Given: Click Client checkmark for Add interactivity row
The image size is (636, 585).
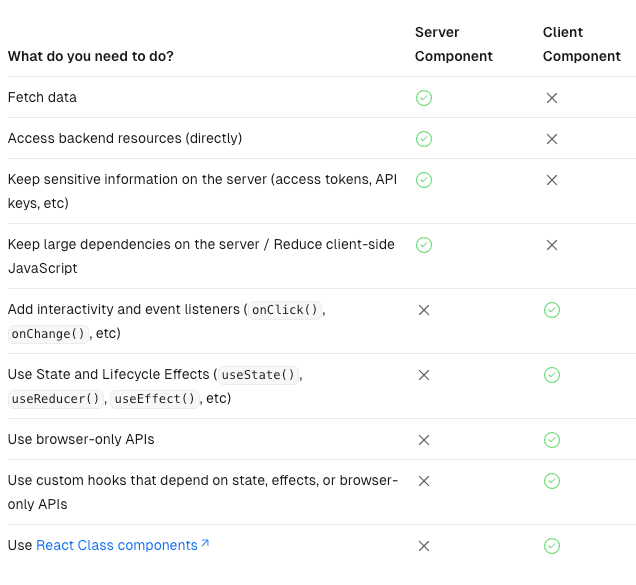Looking at the screenshot, I should click(x=552, y=310).
